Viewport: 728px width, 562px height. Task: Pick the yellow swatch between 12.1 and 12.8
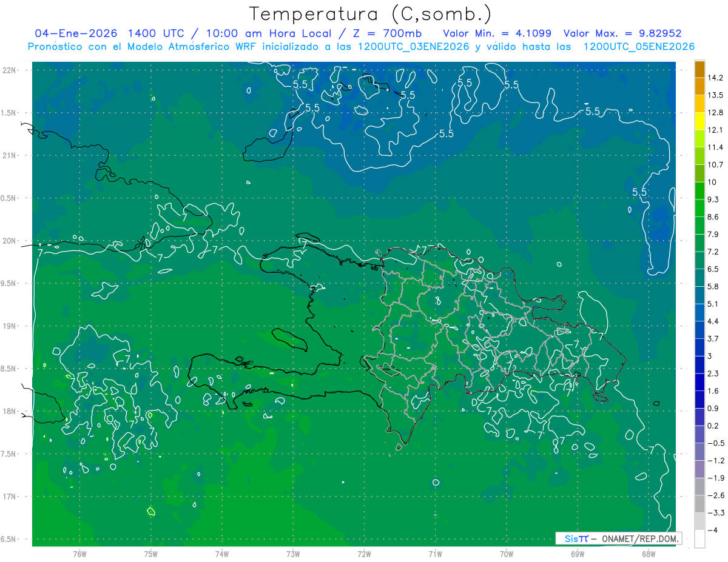pos(699,121)
